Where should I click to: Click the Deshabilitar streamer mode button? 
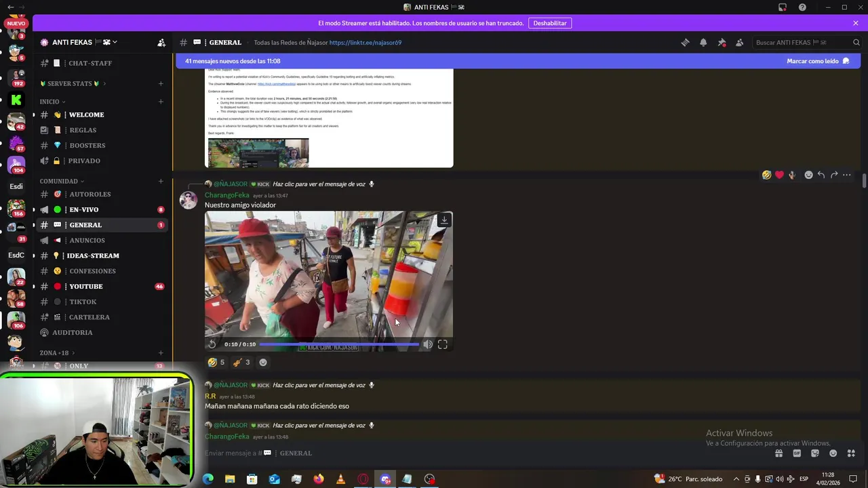coord(550,23)
